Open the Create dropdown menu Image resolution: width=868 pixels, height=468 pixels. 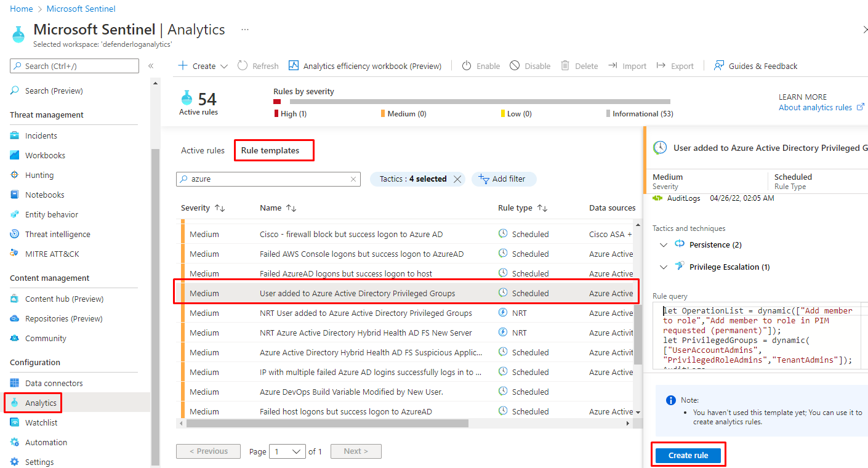pyautogui.click(x=223, y=66)
